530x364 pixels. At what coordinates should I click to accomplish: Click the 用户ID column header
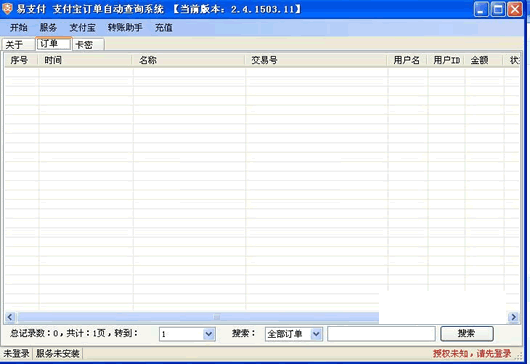tap(446, 60)
